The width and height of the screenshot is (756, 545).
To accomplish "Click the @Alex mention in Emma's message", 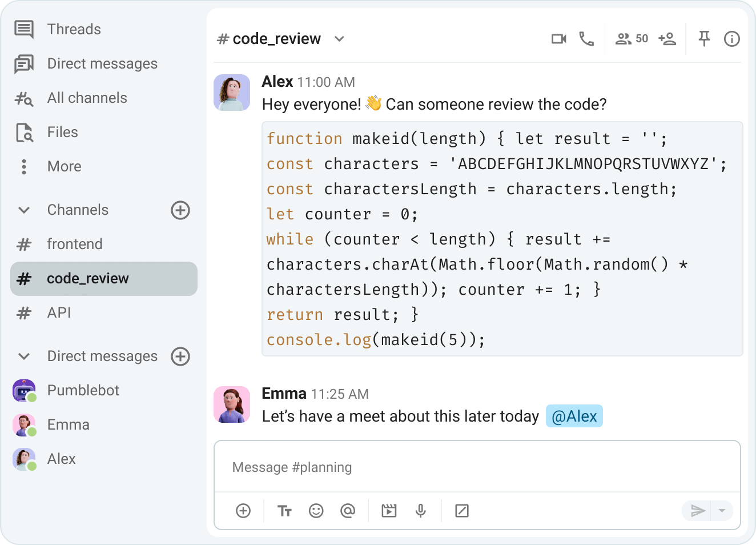I will click(x=574, y=416).
